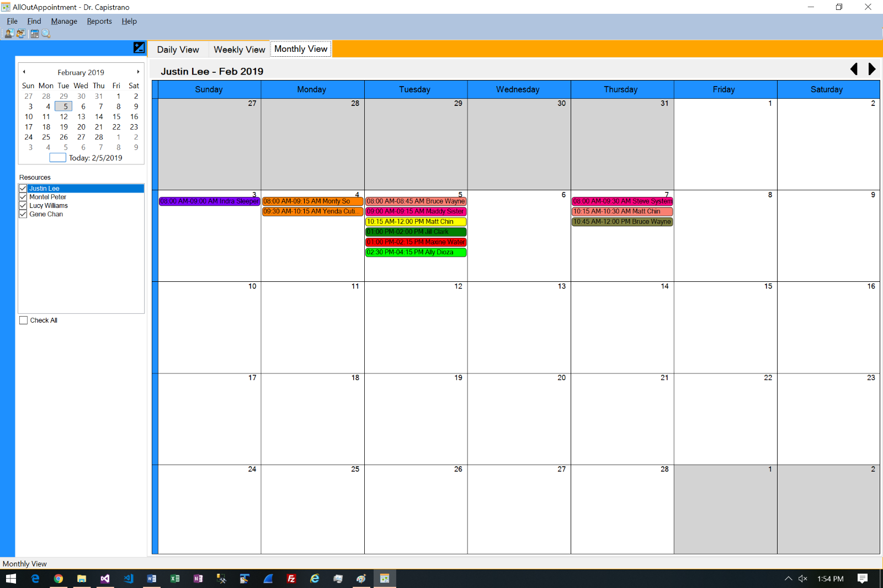The height and width of the screenshot is (588, 883).
Task: Open the Help menu
Action: (x=129, y=22)
